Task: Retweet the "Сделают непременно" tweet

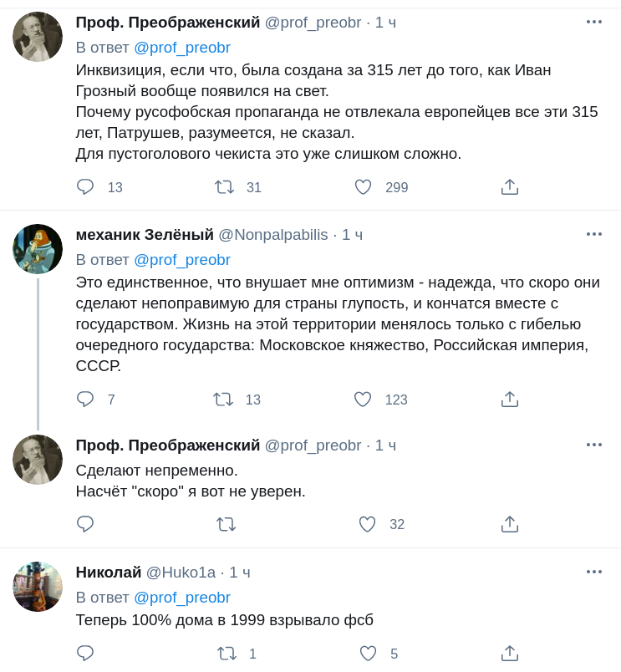Action: tap(226, 524)
